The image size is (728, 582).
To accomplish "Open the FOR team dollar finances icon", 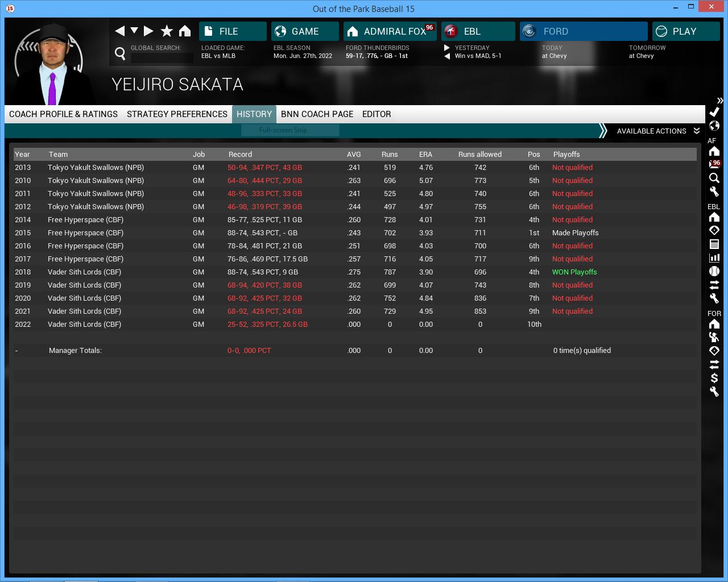I will tap(714, 378).
